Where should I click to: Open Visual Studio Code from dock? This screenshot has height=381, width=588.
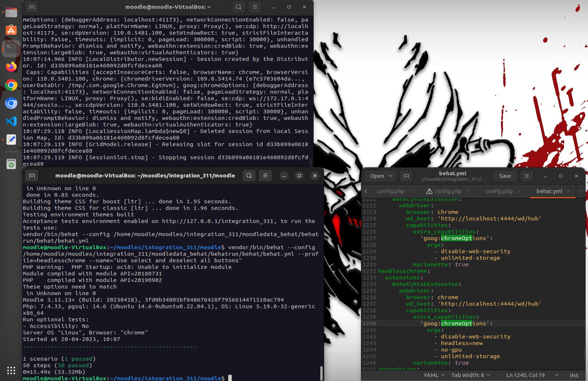pos(11,121)
